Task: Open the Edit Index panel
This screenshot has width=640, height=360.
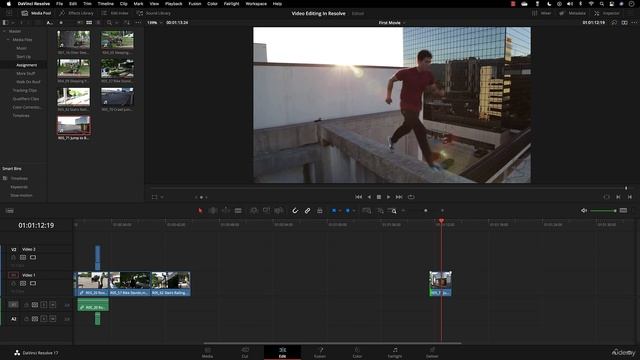Action: pos(115,13)
